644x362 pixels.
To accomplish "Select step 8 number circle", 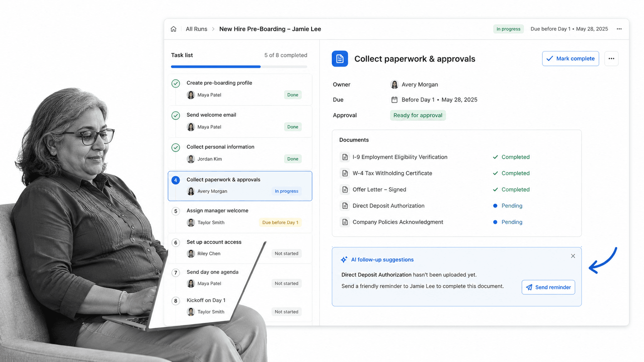I will pyautogui.click(x=176, y=301).
